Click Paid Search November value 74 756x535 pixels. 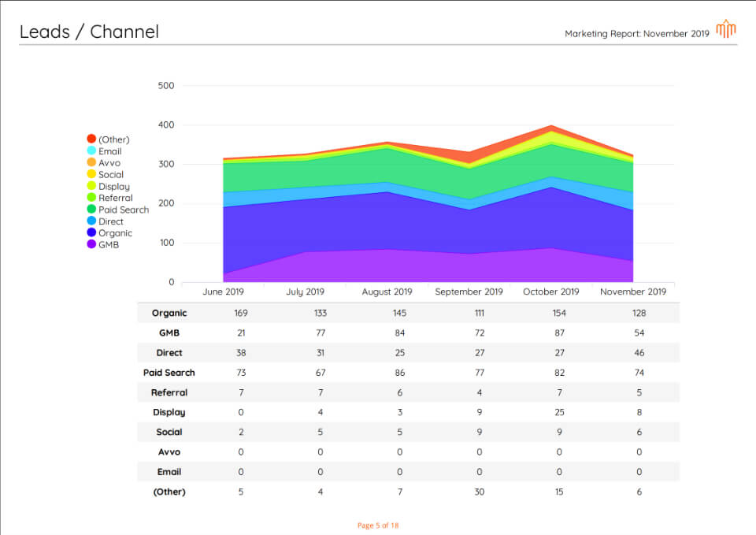639,373
